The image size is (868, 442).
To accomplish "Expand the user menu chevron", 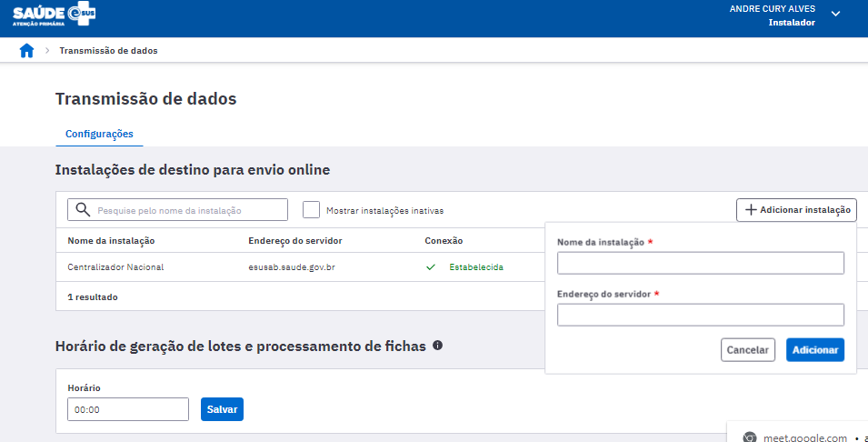I will tap(836, 14).
